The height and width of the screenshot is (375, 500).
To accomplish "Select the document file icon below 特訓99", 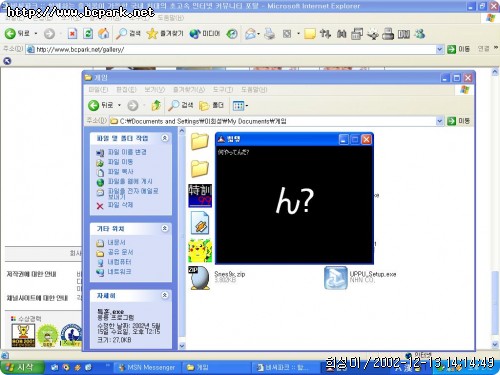I will point(200,223).
